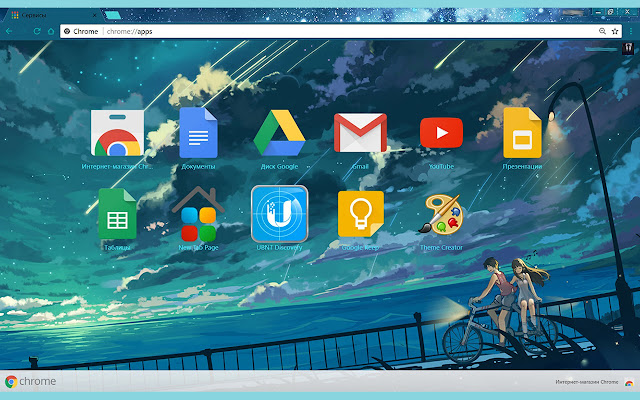
Task: Click the Презентации label text
Action: click(x=522, y=167)
